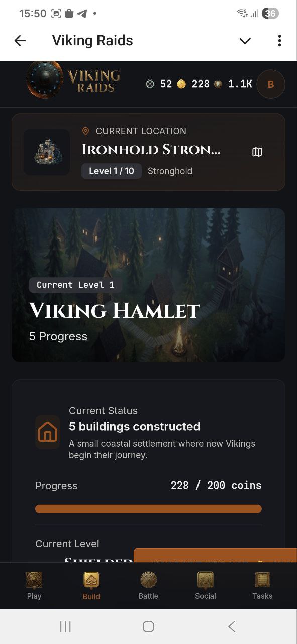
Task: Click the gold coin icon showing 228
Action: coord(181,84)
